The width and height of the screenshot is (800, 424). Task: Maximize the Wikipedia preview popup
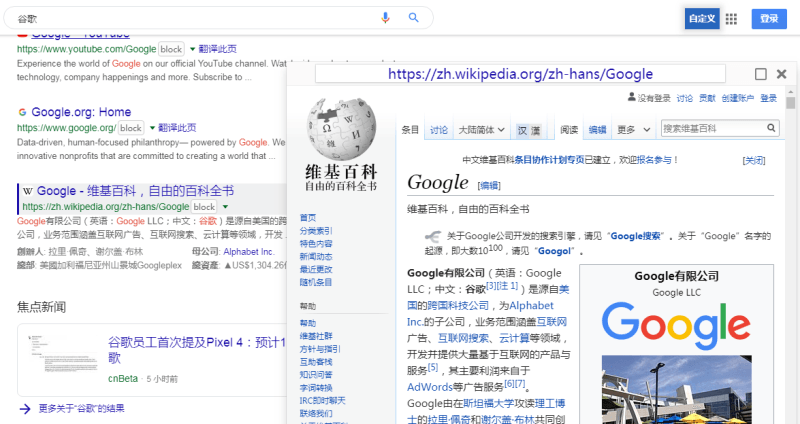760,74
